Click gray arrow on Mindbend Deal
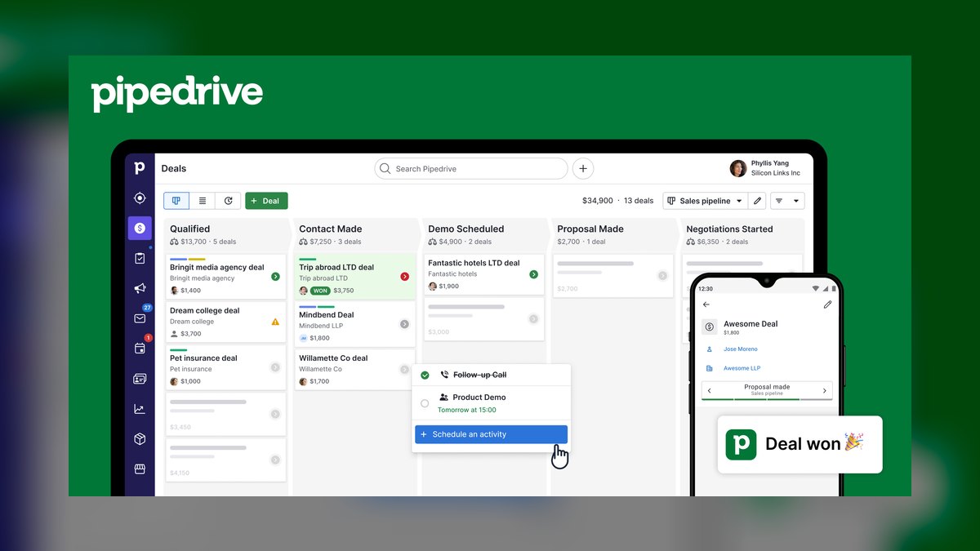Screen dimensions: 980x551 pos(405,324)
